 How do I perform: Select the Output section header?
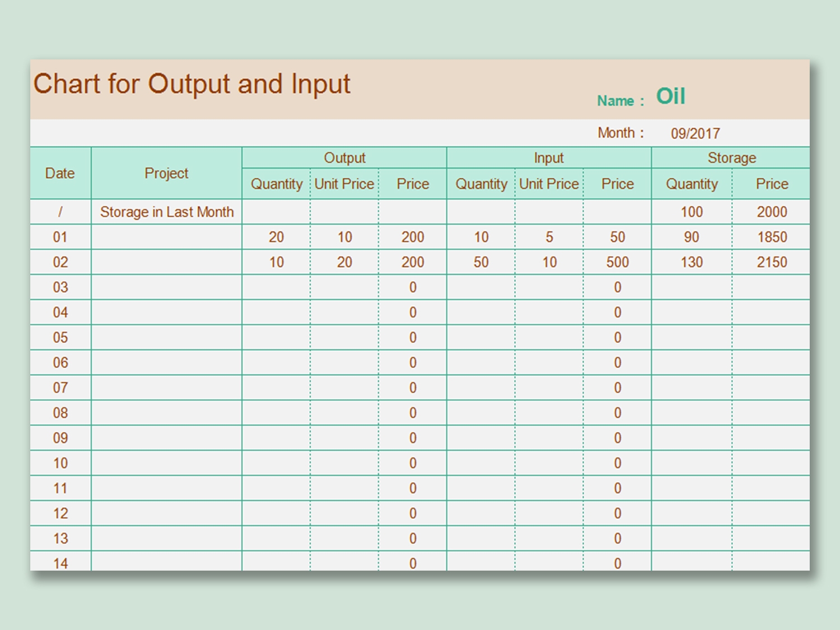click(344, 158)
